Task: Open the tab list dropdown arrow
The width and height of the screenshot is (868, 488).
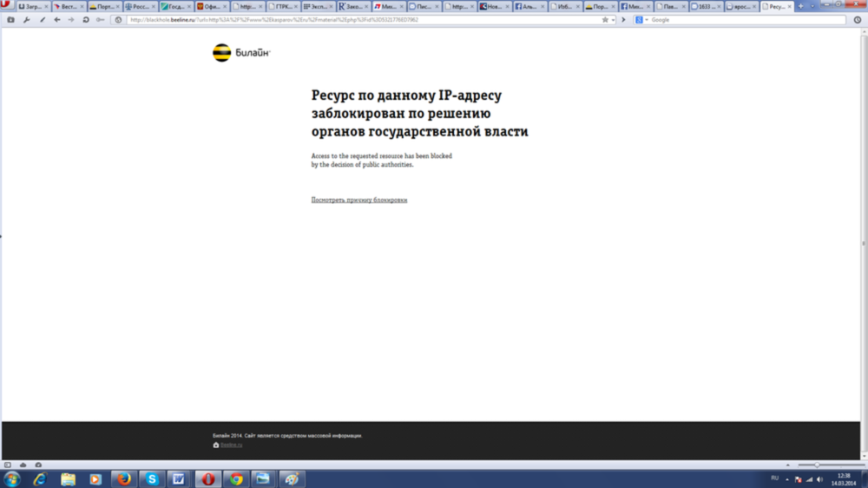Action: [x=812, y=7]
